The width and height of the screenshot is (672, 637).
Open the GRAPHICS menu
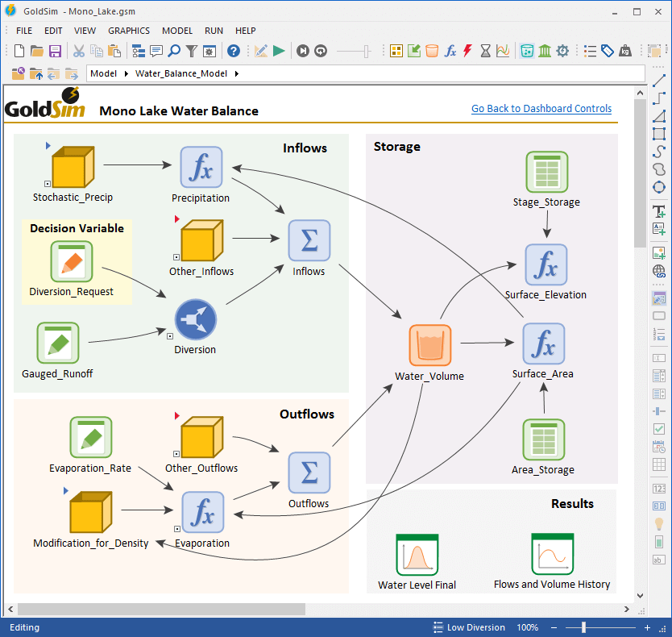coord(129,31)
